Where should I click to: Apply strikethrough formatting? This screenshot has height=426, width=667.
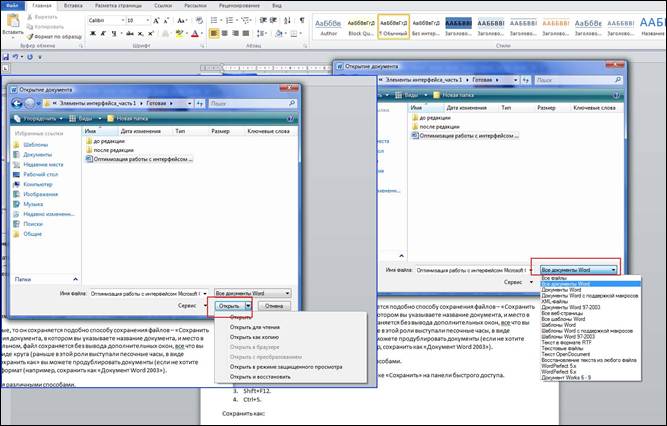click(130, 33)
